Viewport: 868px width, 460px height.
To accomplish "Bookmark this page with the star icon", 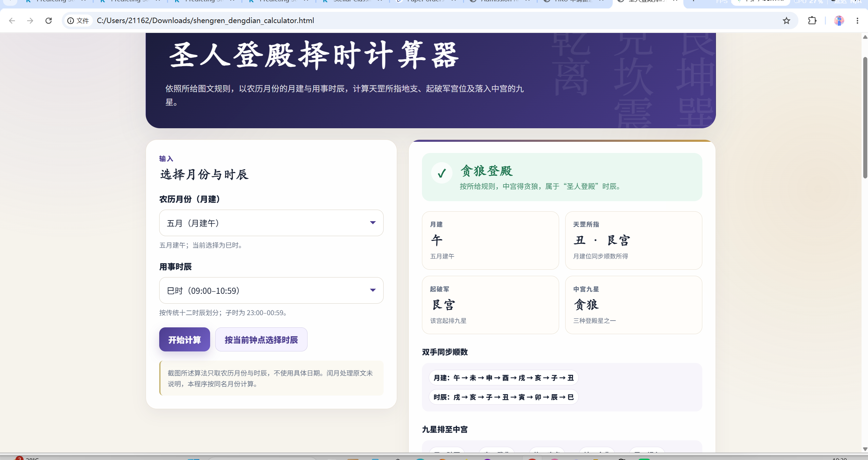I will 786,21.
